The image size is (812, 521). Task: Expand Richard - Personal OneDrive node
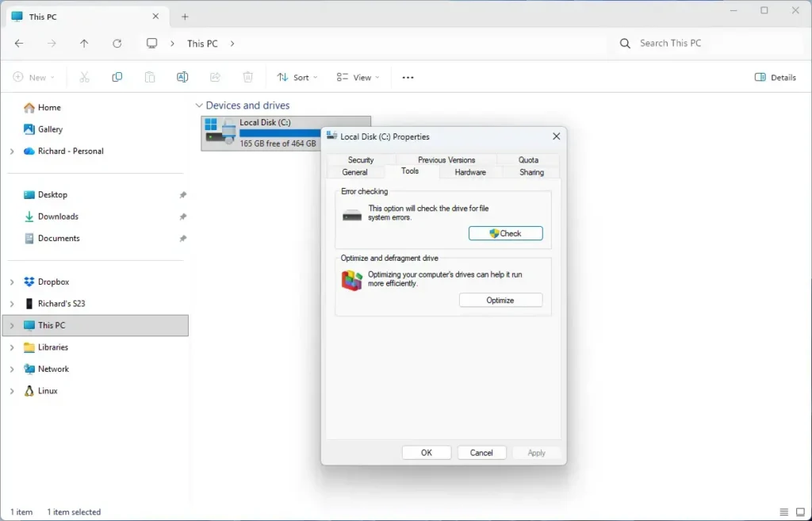pos(12,151)
